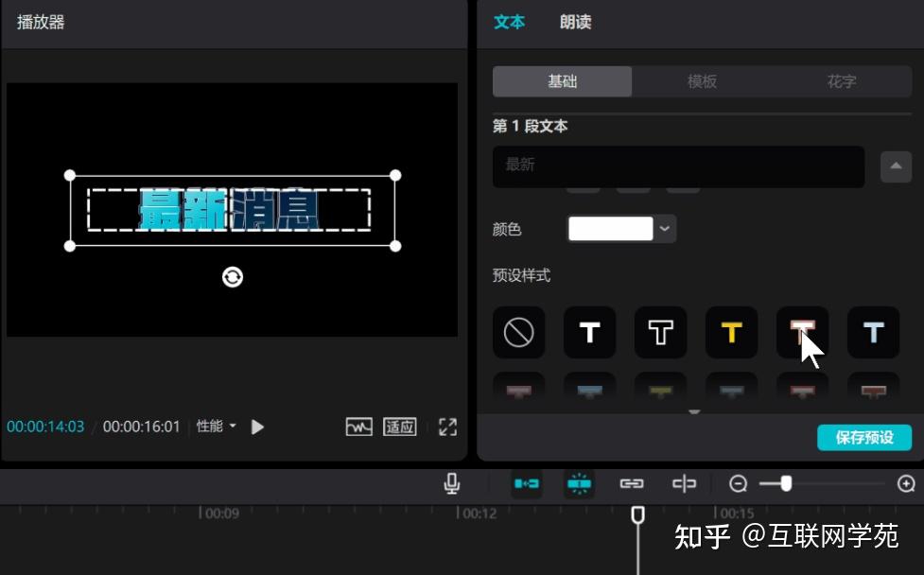
Task: Switch to the 朗读 tab
Action: pos(575,22)
